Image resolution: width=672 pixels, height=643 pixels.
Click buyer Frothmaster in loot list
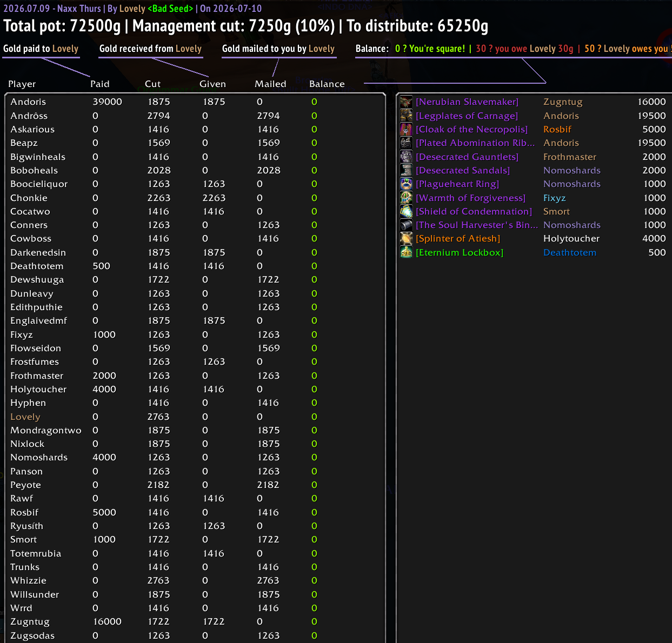[x=570, y=157]
